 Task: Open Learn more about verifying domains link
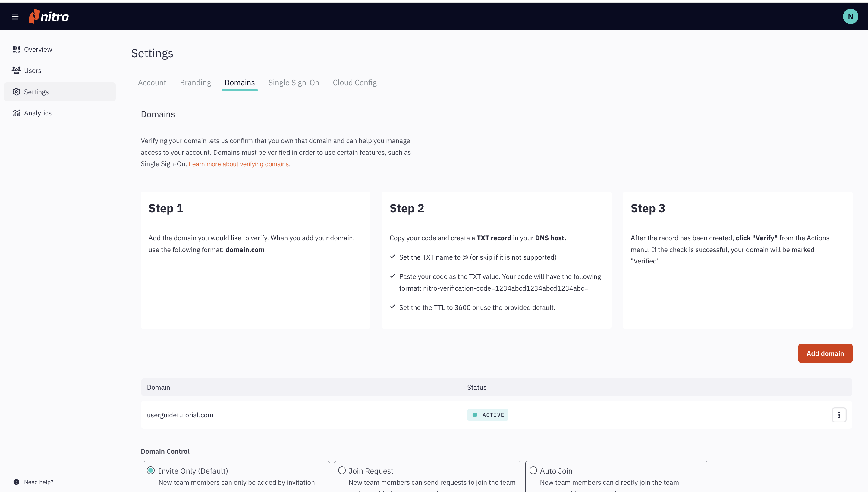[238, 164]
